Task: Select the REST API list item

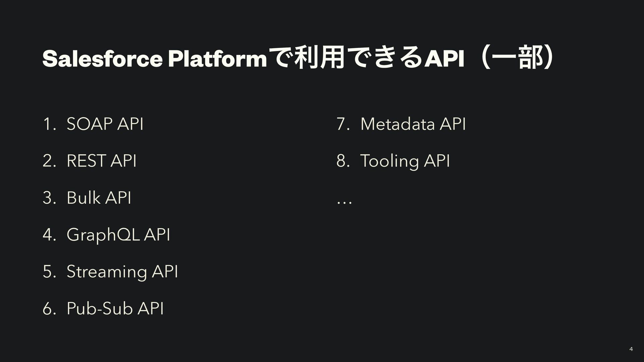Action: click(x=102, y=161)
